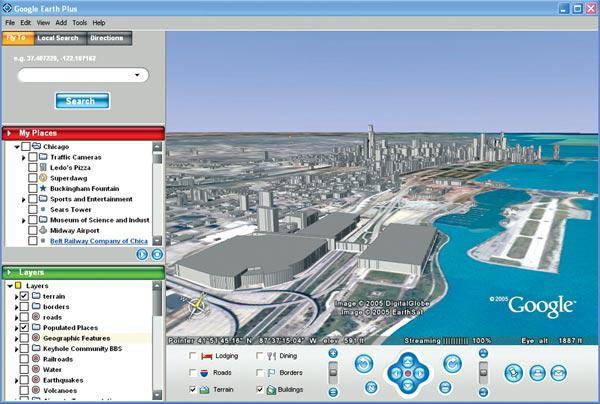Enable the Lodging checkbox

[193, 356]
